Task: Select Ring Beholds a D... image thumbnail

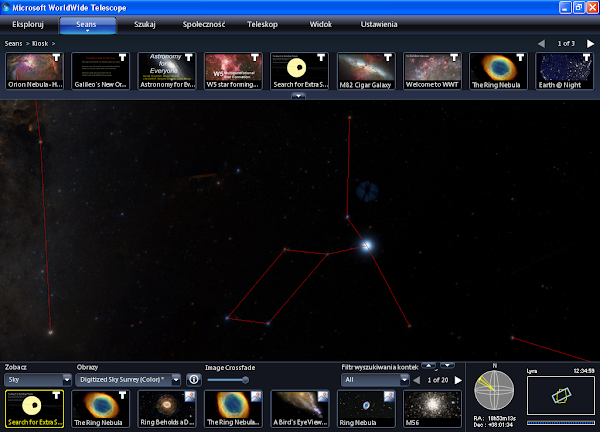Action: [x=167, y=409]
